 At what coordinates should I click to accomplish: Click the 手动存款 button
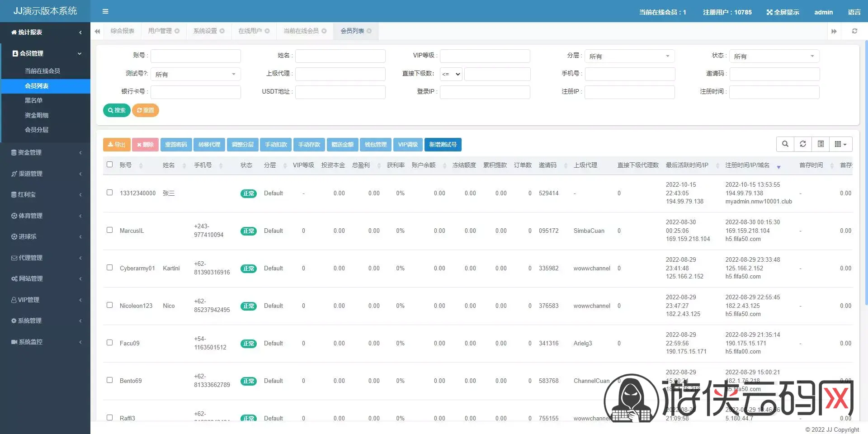pos(309,145)
